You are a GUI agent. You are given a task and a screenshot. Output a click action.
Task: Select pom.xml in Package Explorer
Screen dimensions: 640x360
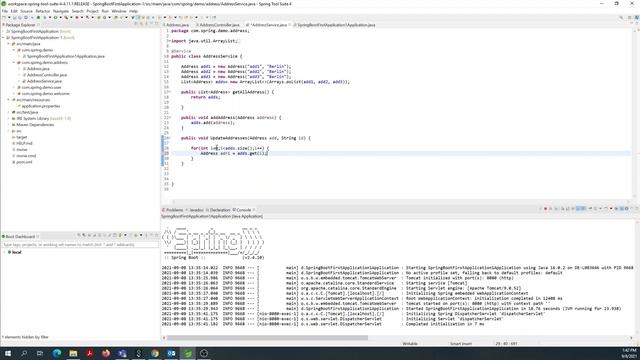tap(24, 162)
